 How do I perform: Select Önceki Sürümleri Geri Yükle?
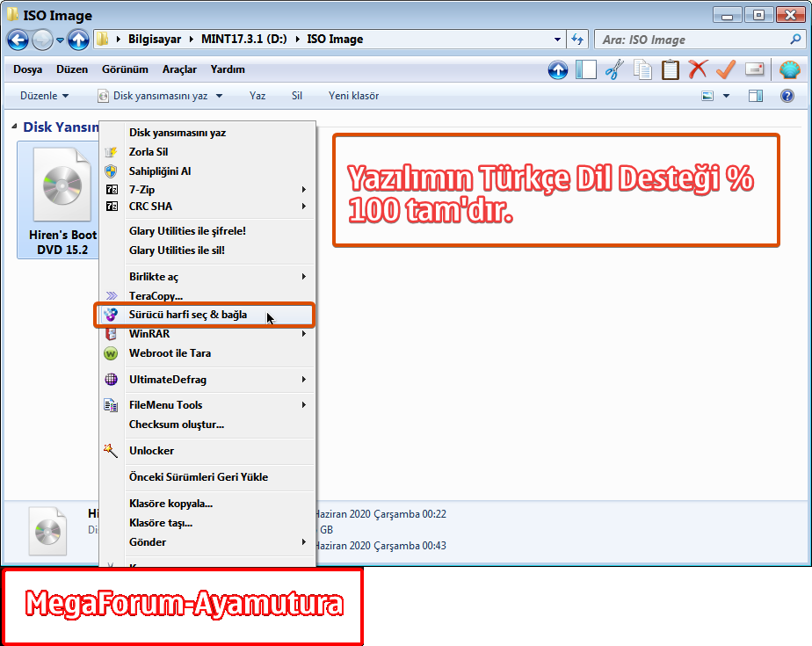coord(207,477)
